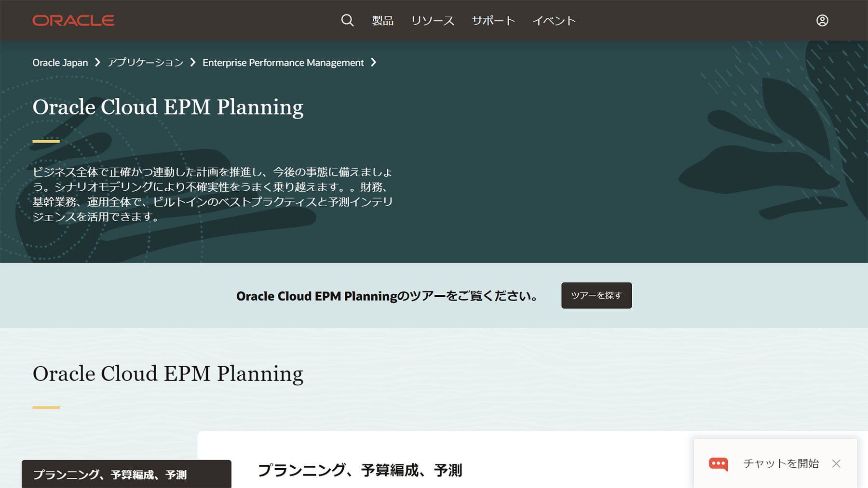Click the プランニング、予算編成、予測 content heading
Viewport: 868px width, 488px height.
coord(360,470)
